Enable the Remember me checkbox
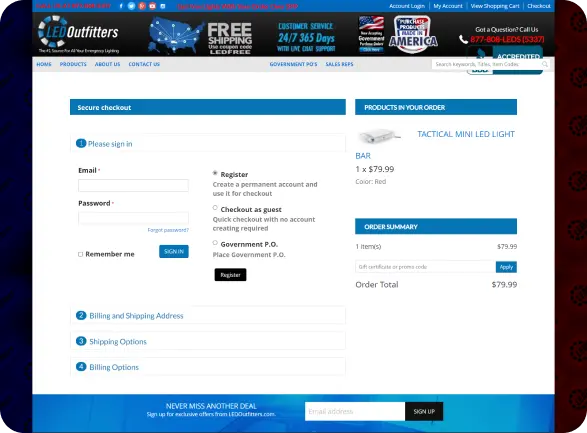 point(80,254)
